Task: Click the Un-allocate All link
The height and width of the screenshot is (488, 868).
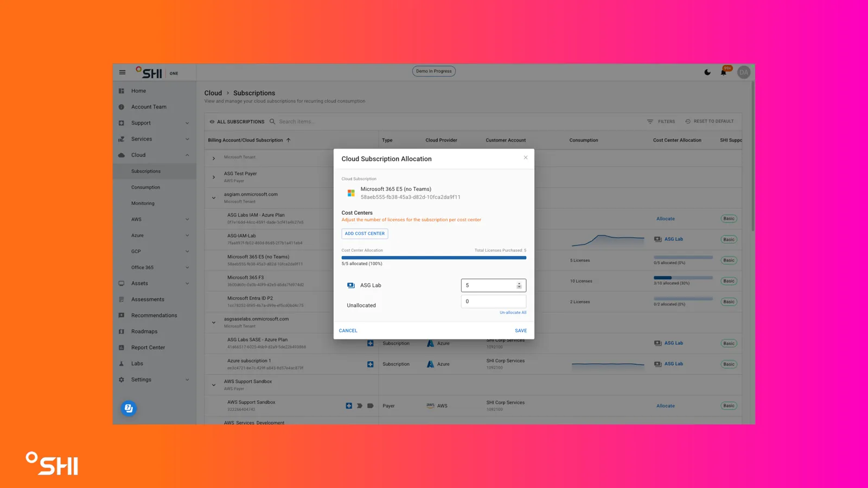Action: 513,312
